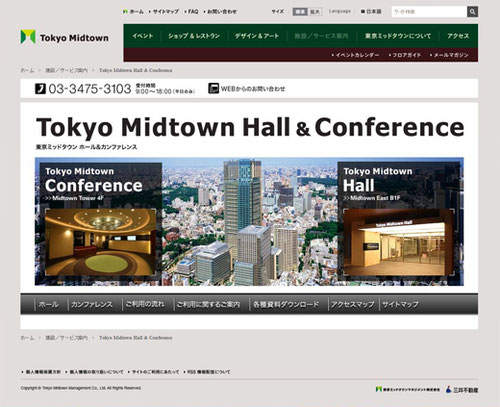Click the Tokyo Midtown logo
Viewport: 500px width, 407px height.
tap(65, 37)
